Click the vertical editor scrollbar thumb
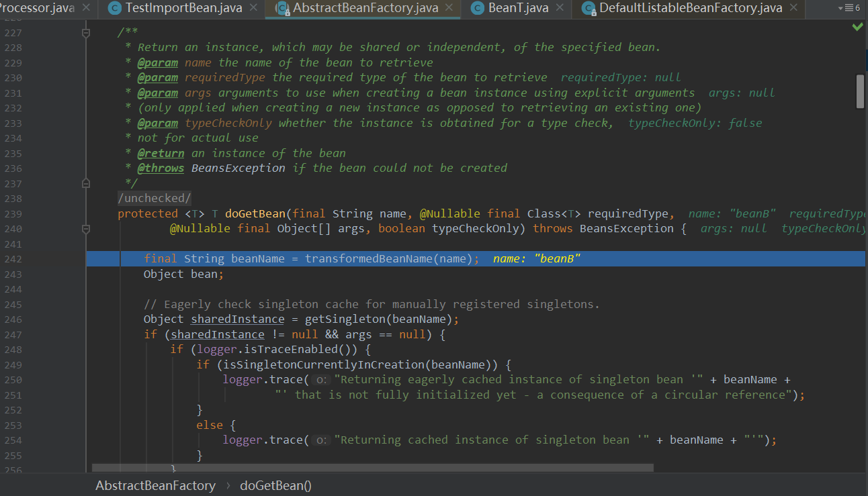The image size is (868, 496). pos(860,91)
